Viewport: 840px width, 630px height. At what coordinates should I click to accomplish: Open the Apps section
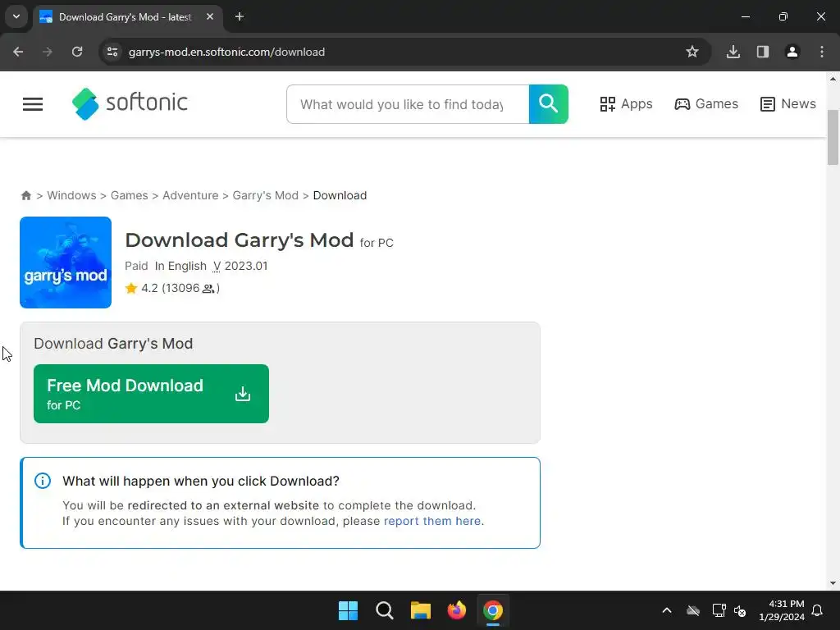coord(626,104)
